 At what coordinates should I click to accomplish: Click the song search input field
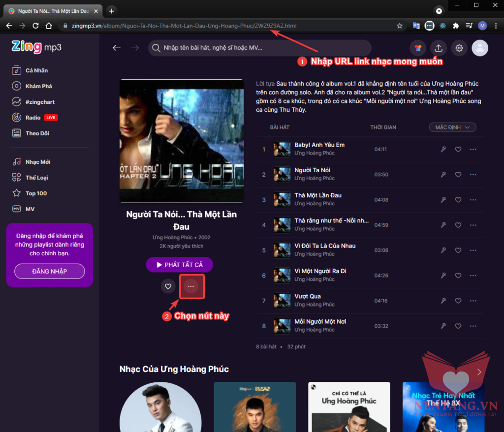pos(261,48)
